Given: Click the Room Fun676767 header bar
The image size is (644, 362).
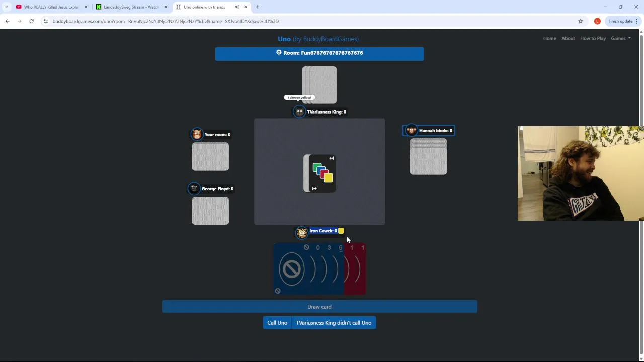Looking at the screenshot, I should coord(319,54).
